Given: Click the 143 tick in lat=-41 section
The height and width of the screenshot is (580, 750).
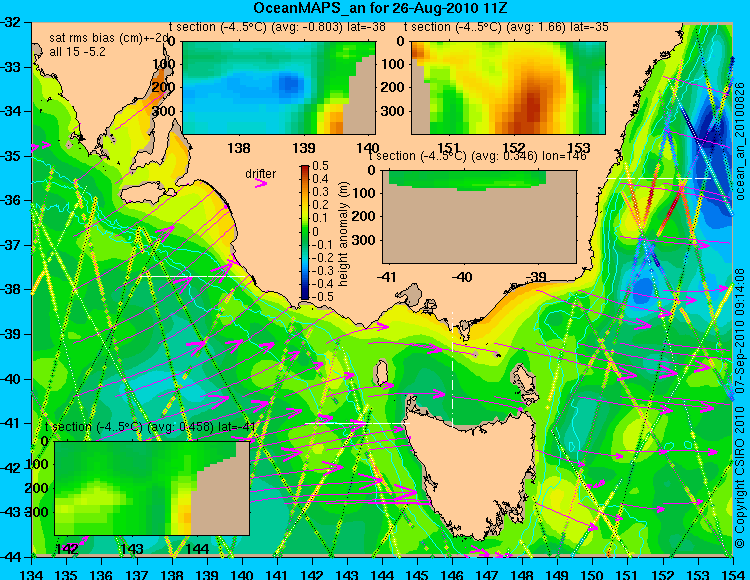Looking at the screenshot, I should coord(132,548).
